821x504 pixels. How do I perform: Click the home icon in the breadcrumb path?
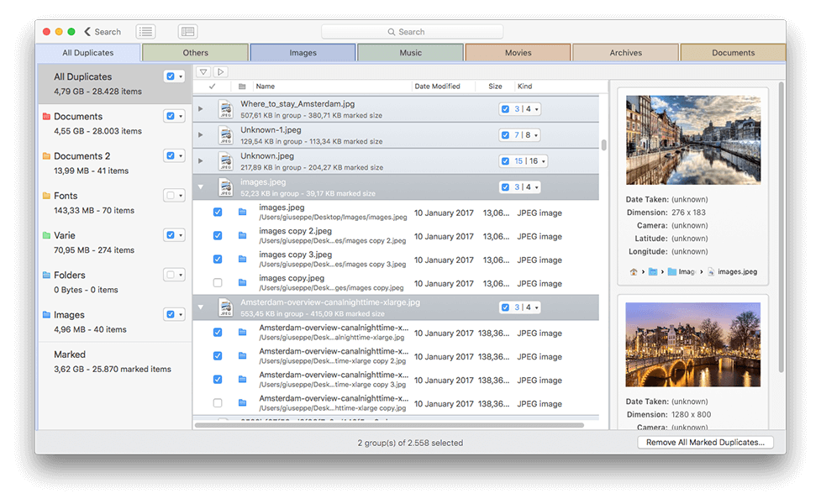coord(634,271)
